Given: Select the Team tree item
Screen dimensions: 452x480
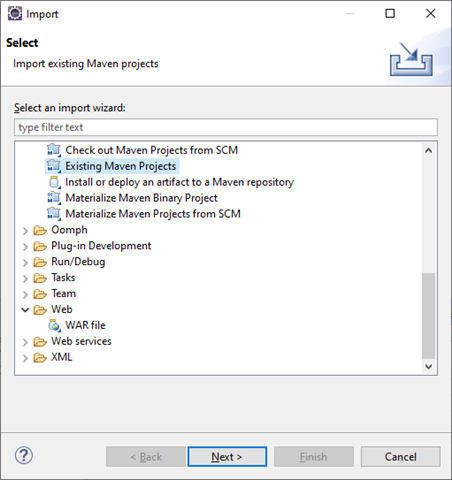Looking at the screenshot, I should [x=63, y=293].
